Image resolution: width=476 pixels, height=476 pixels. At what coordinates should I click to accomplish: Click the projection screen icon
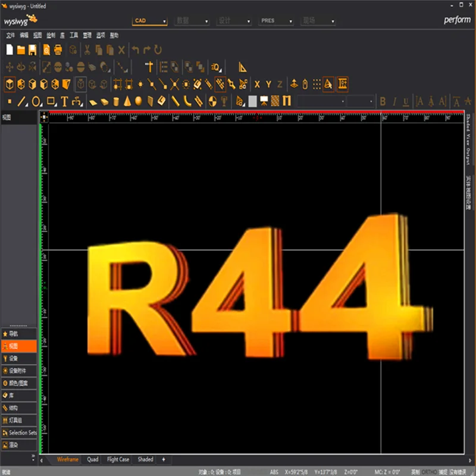coord(264,101)
